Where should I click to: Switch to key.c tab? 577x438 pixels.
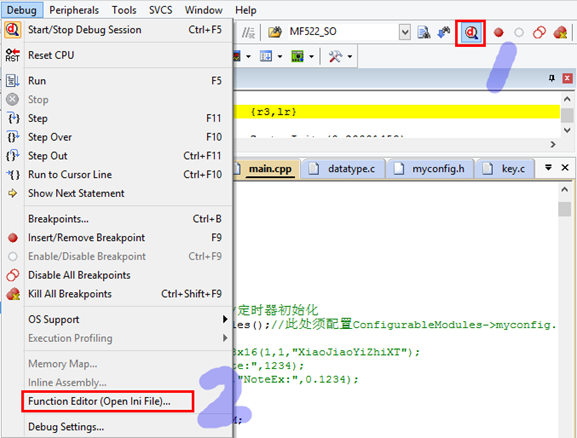[505, 169]
